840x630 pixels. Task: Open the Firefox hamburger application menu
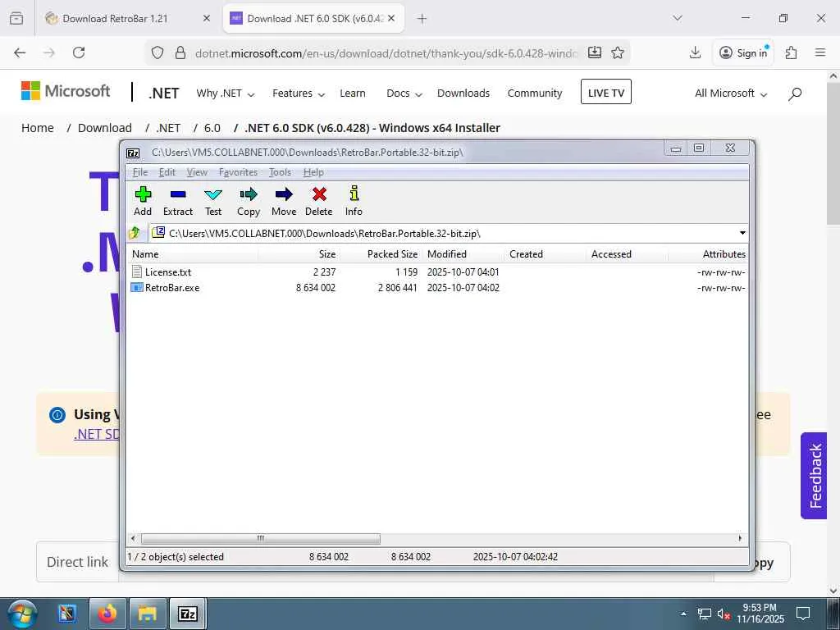820,52
